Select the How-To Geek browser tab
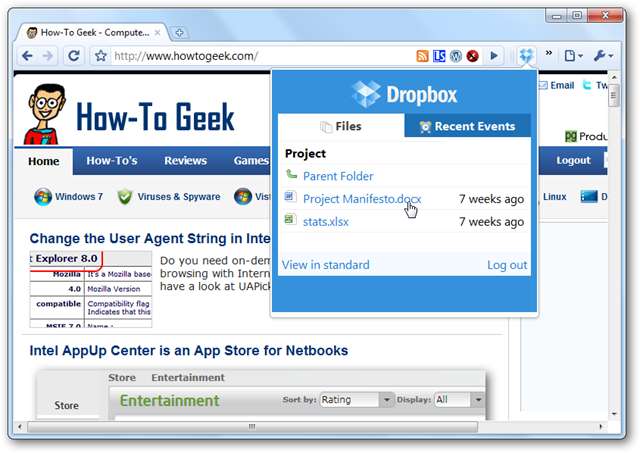 tap(92, 33)
